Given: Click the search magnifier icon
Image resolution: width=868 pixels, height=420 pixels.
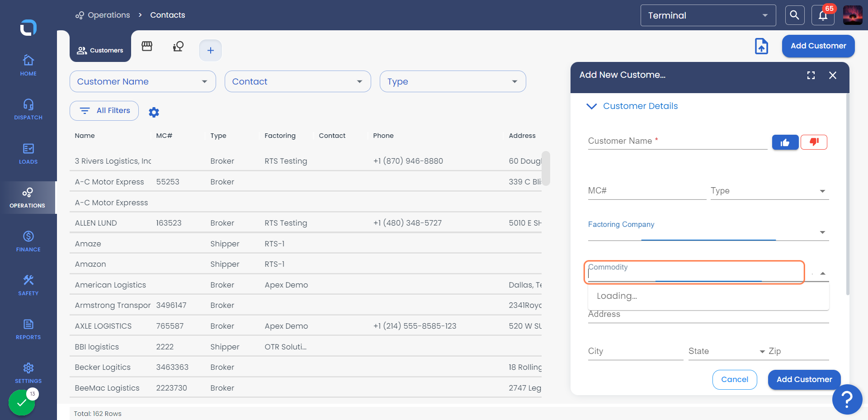Looking at the screenshot, I should point(794,15).
